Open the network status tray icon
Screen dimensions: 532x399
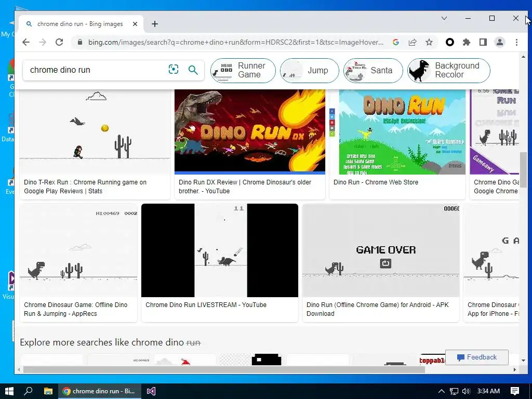coord(454,391)
